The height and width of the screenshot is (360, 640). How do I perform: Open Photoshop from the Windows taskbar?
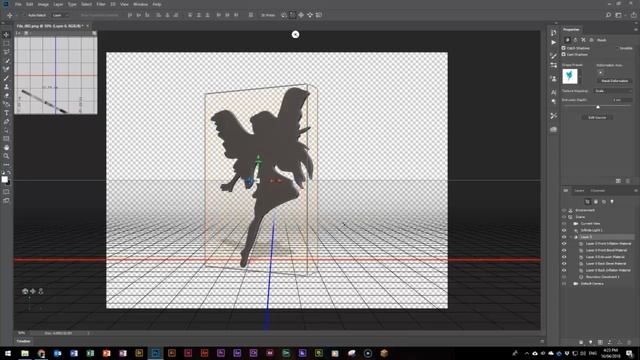click(156, 353)
